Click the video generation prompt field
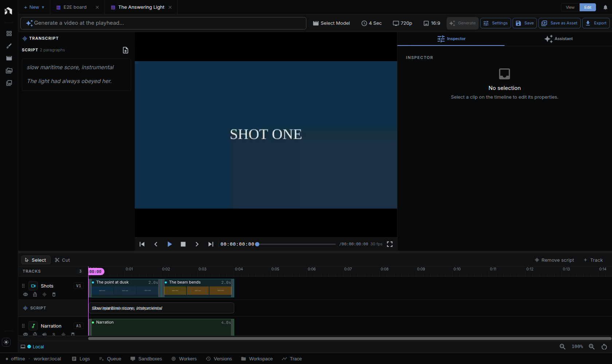The height and width of the screenshot is (364, 612). pyautogui.click(x=163, y=23)
